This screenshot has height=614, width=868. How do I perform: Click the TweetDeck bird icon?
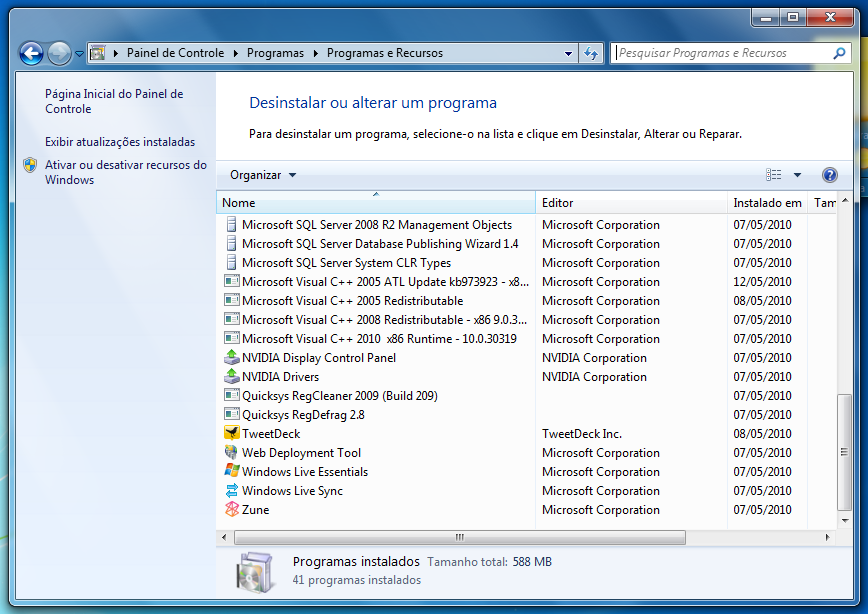pos(231,433)
